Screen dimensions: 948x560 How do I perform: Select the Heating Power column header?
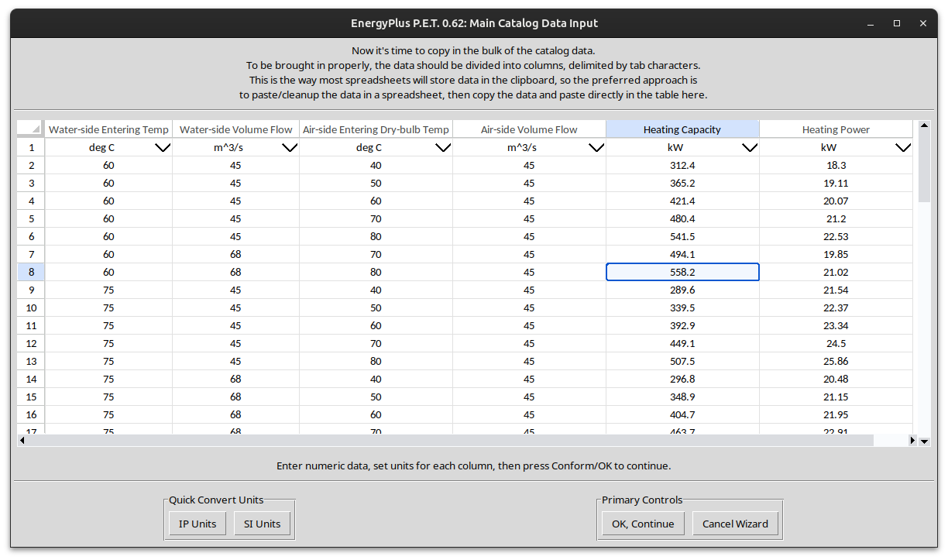pos(836,129)
